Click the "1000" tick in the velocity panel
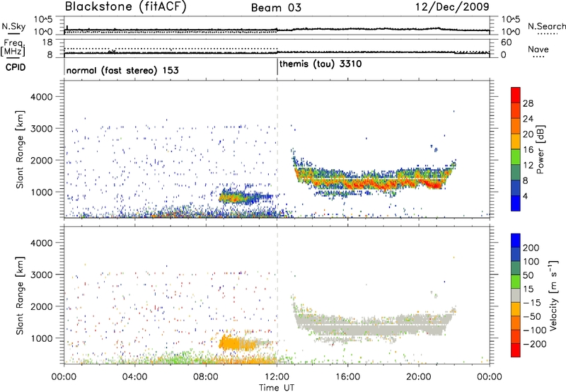The image size is (566, 392). coord(41,338)
